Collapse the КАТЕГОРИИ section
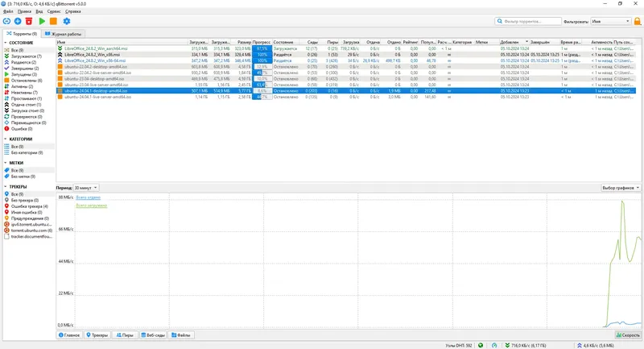This screenshot has height=349, width=644. (x=6, y=139)
